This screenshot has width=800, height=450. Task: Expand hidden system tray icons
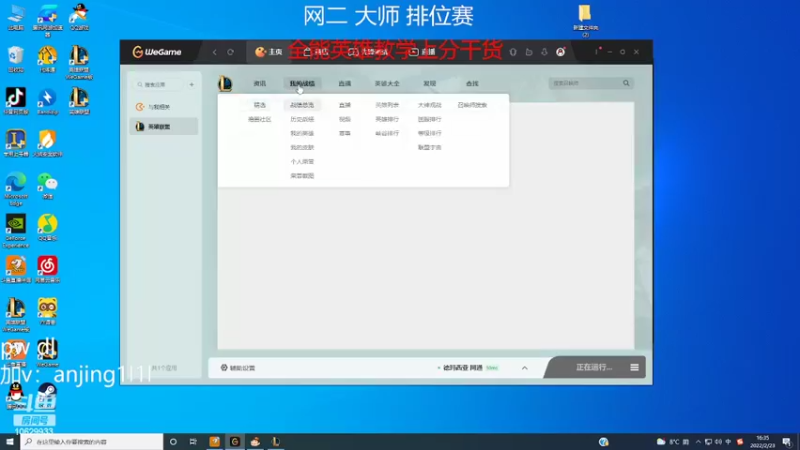tap(698, 442)
